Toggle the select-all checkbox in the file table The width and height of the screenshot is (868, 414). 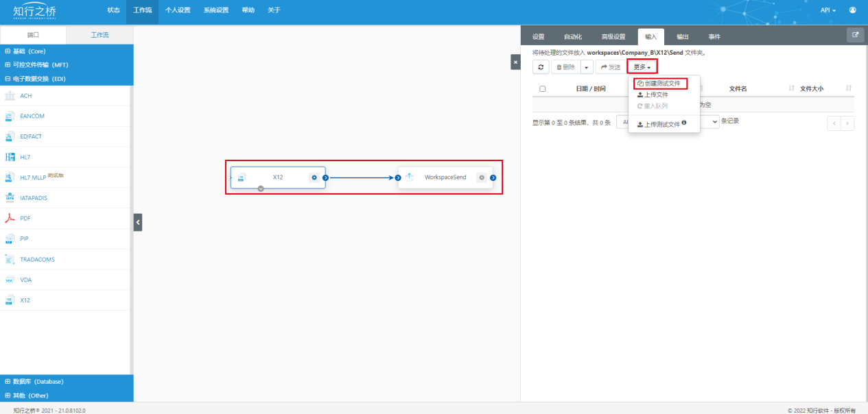tap(543, 88)
